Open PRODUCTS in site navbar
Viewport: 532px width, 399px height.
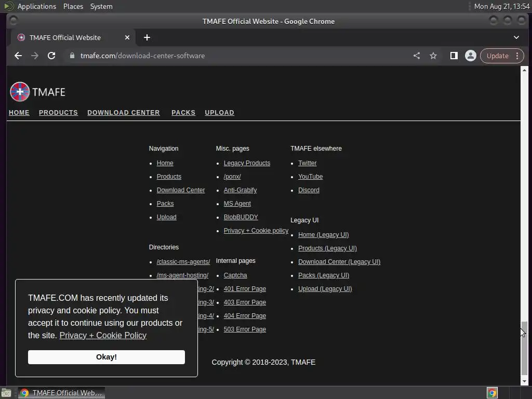click(58, 113)
